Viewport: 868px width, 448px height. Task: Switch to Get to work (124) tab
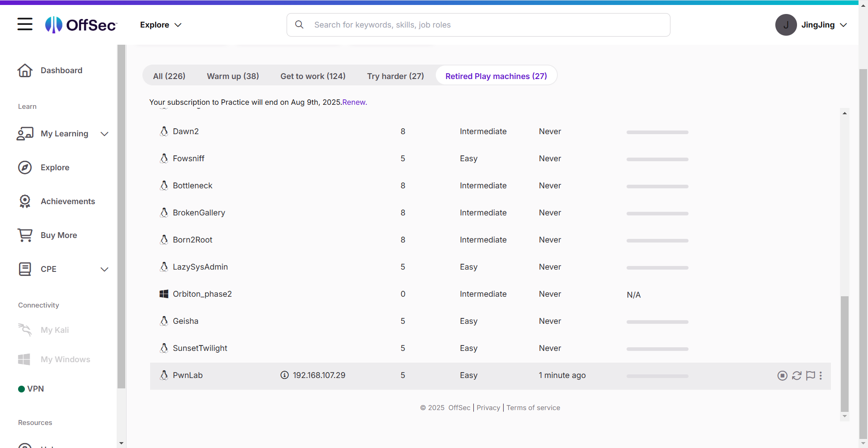click(x=313, y=76)
